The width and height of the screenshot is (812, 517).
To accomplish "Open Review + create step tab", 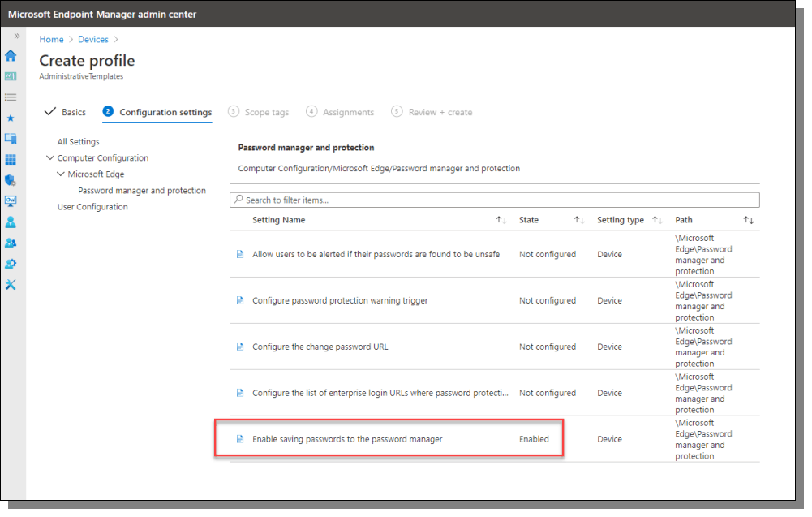I will [x=432, y=112].
